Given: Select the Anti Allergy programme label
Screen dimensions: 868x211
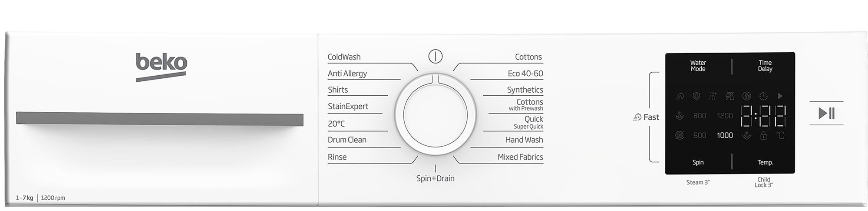Looking at the screenshot, I should [347, 74].
